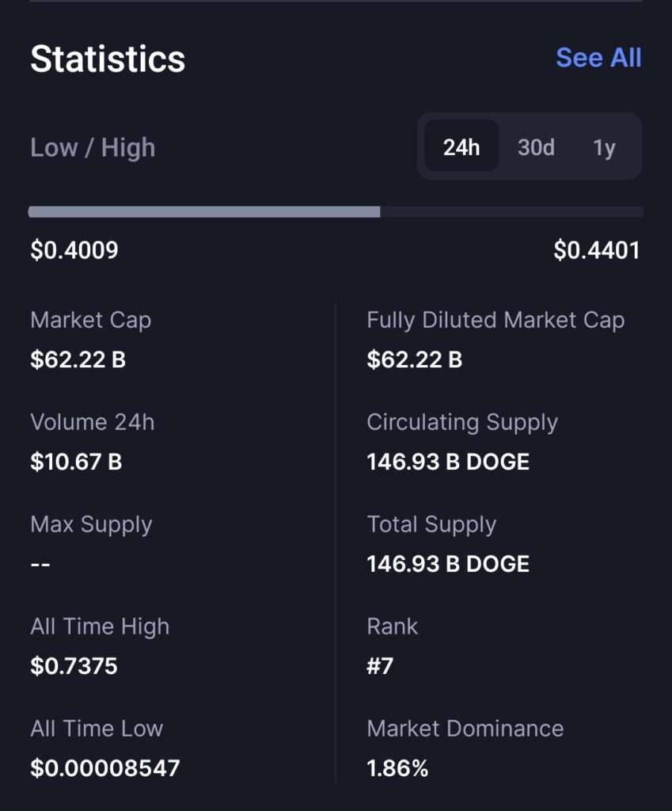Select the Circulating Supply 146.93 B DOGE value
Image resolution: width=672 pixels, height=811 pixels.
(448, 462)
